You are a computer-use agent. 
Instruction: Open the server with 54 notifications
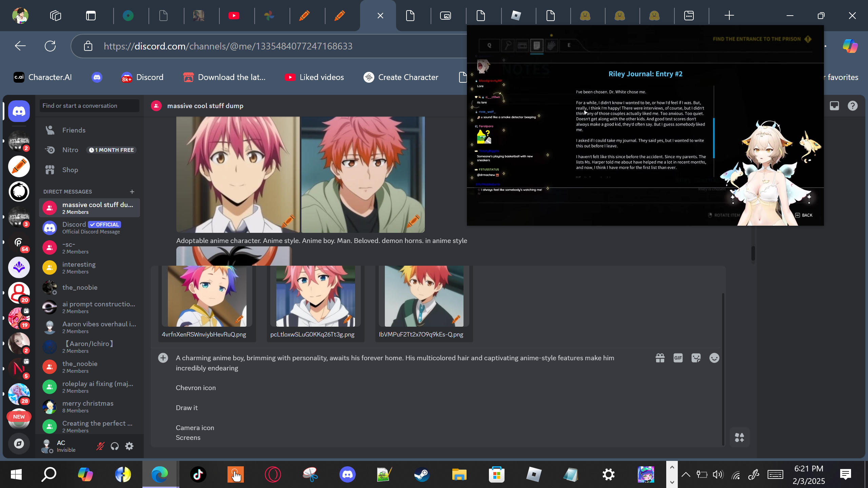[19, 242]
